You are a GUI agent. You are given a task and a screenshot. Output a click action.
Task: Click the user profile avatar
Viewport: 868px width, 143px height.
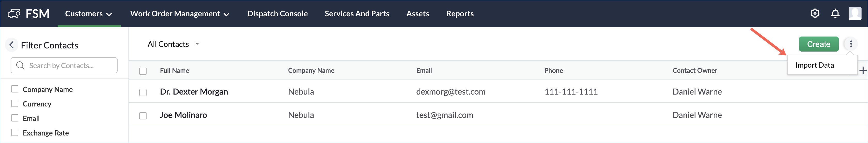point(855,13)
